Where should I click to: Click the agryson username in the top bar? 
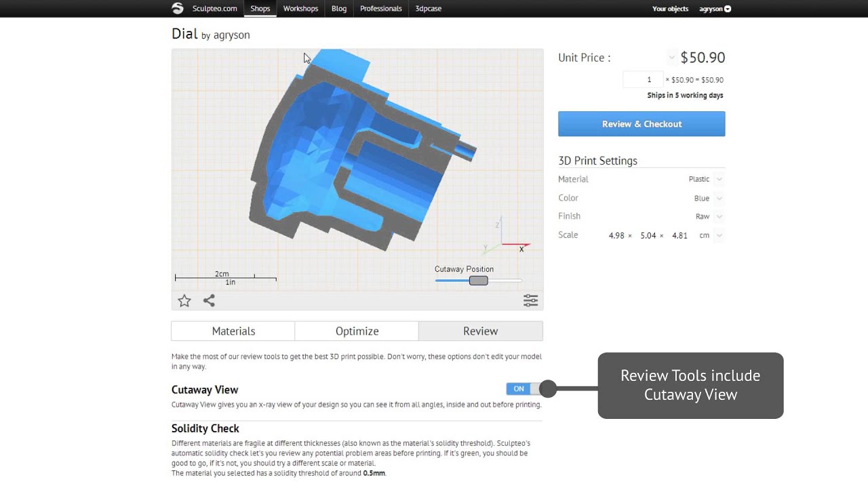(x=711, y=9)
